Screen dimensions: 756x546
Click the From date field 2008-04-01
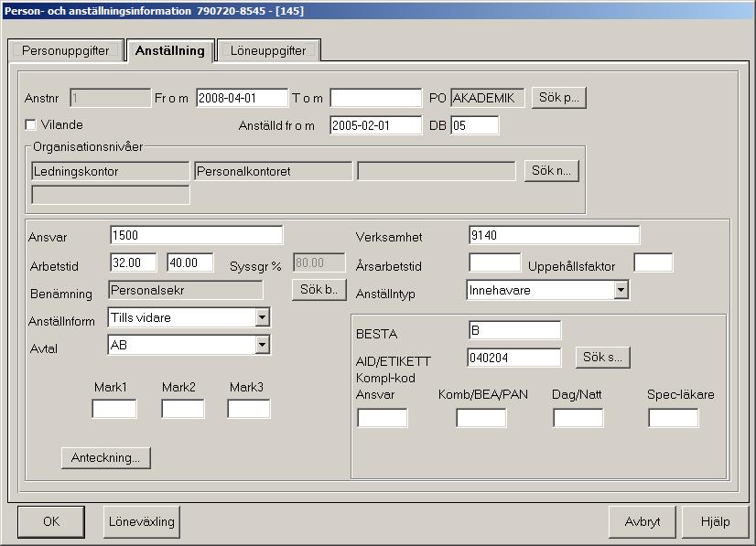pyautogui.click(x=242, y=98)
